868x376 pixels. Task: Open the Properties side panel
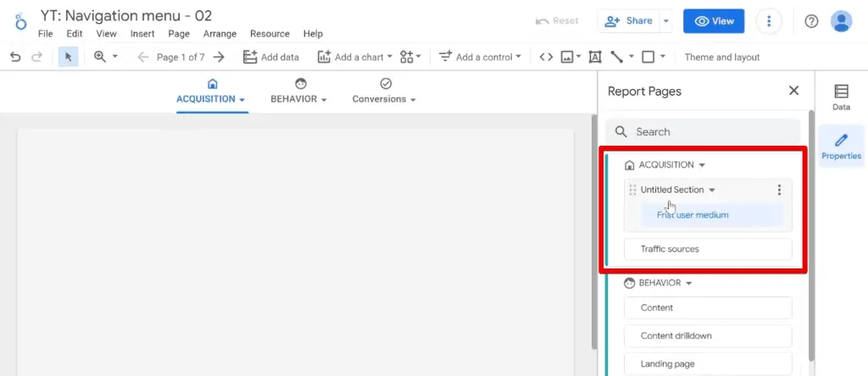[842, 147]
